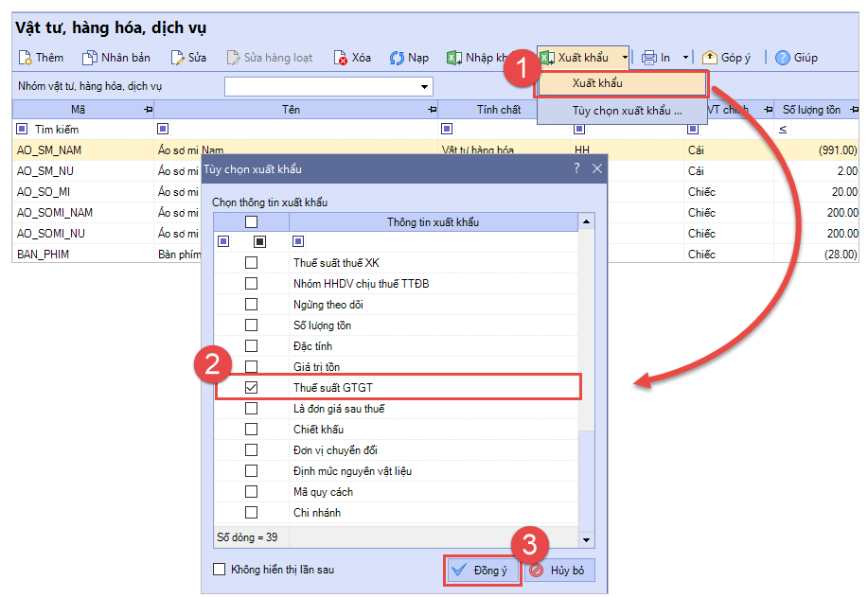
Task: Open the Giúp help icon
Action: pyautogui.click(x=783, y=58)
